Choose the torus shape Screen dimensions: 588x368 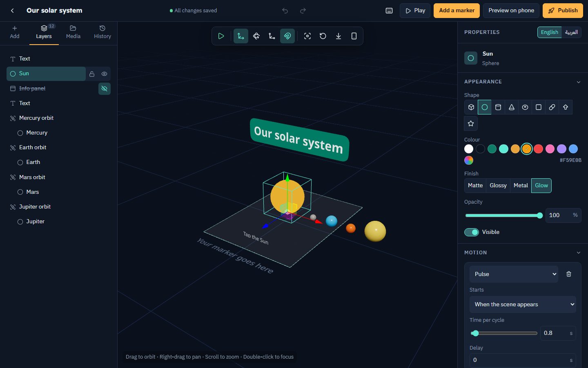tap(525, 107)
